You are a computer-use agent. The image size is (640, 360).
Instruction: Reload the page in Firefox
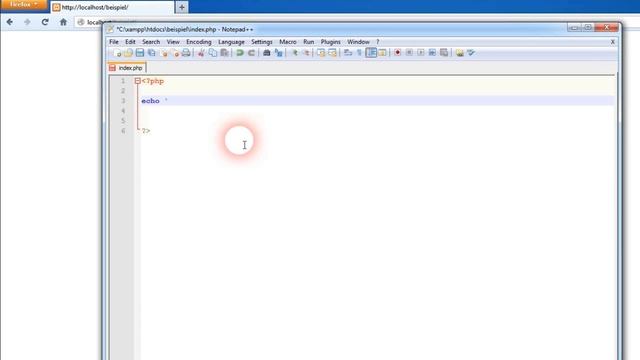tap(45, 22)
